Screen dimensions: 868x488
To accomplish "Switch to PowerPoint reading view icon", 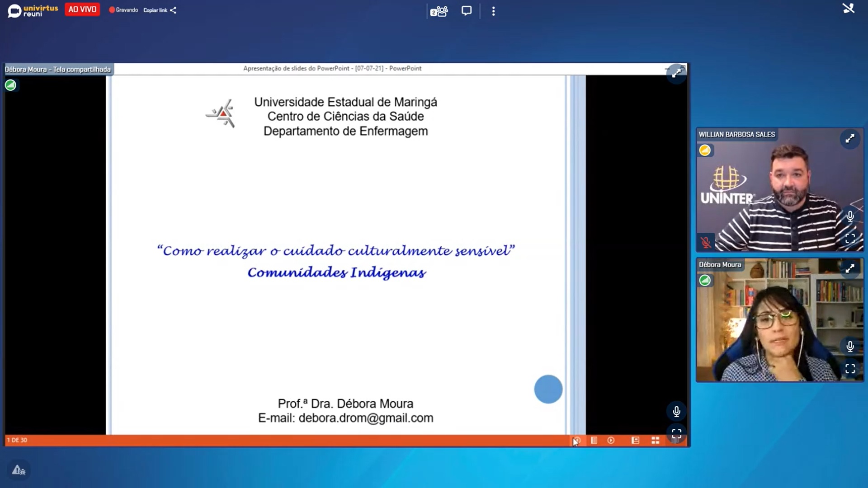I will click(635, 440).
